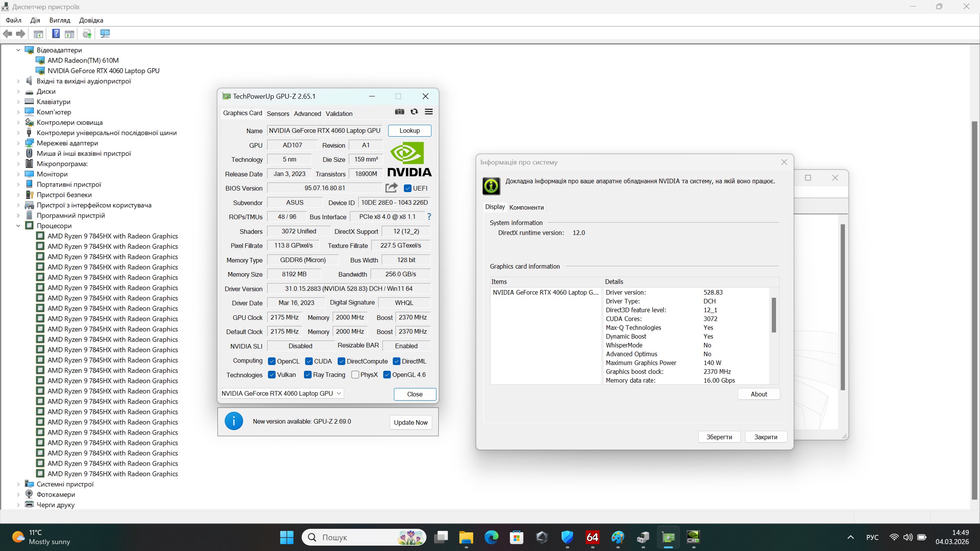Open the Компоненти tab
980x551 pixels.
pos(526,207)
